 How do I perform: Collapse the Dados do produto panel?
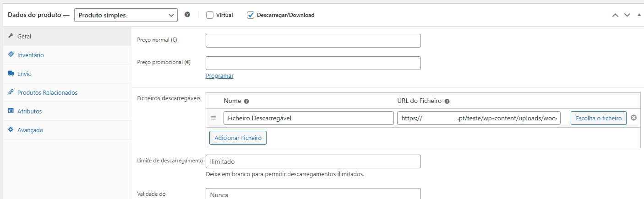tap(639, 15)
